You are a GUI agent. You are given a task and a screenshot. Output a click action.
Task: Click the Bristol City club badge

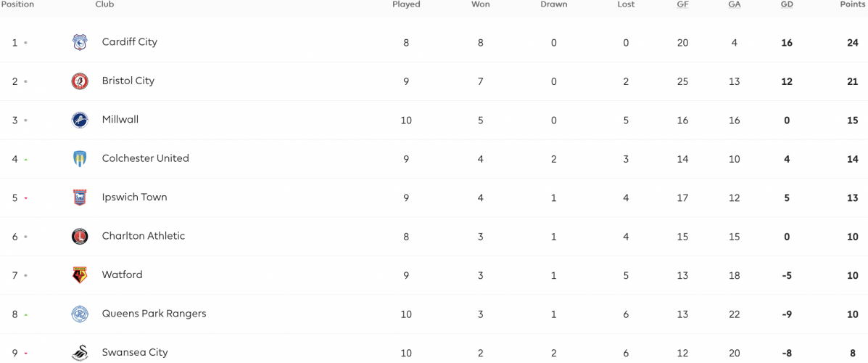tap(80, 81)
